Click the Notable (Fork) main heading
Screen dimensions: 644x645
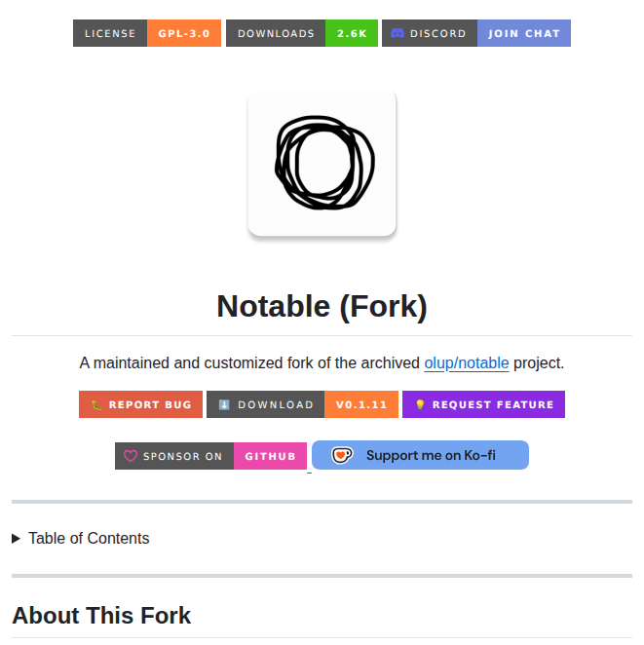pos(322,306)
